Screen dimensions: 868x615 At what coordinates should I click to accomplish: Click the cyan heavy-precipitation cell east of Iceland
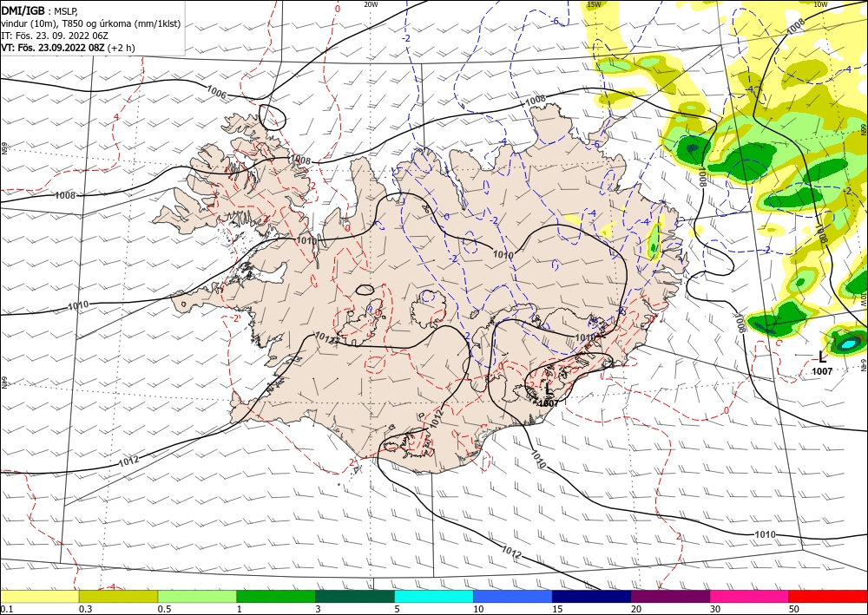(847, 344)
